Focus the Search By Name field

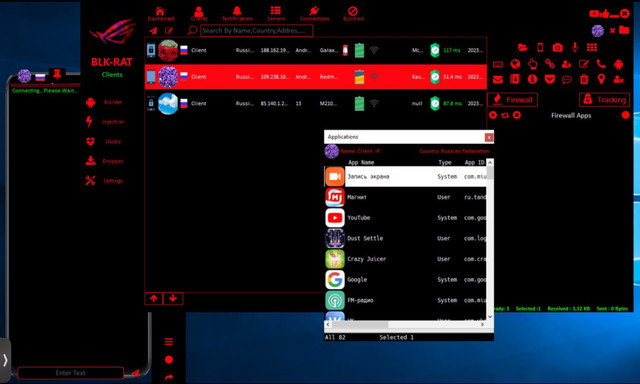pos(257,31)
